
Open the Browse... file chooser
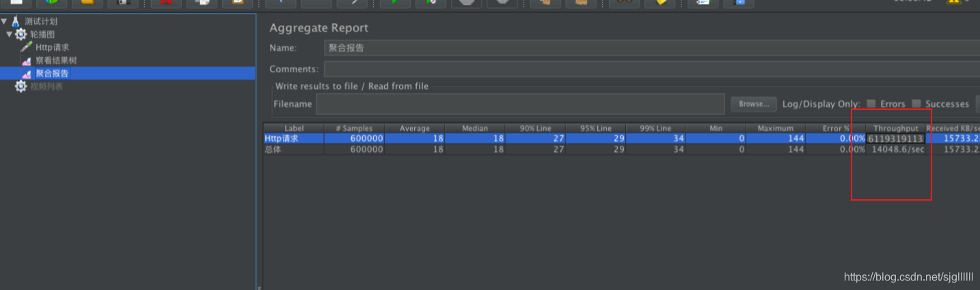tap(754, 104)
